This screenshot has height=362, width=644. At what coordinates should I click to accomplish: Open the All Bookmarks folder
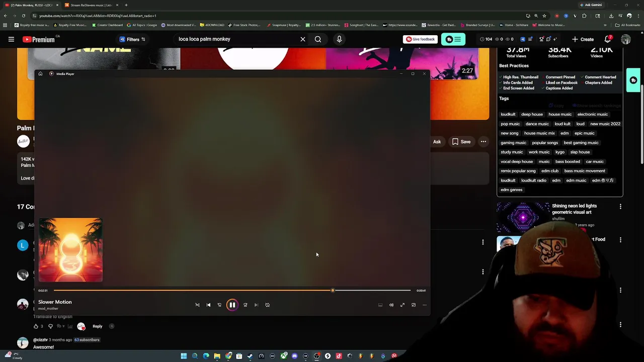627,25
